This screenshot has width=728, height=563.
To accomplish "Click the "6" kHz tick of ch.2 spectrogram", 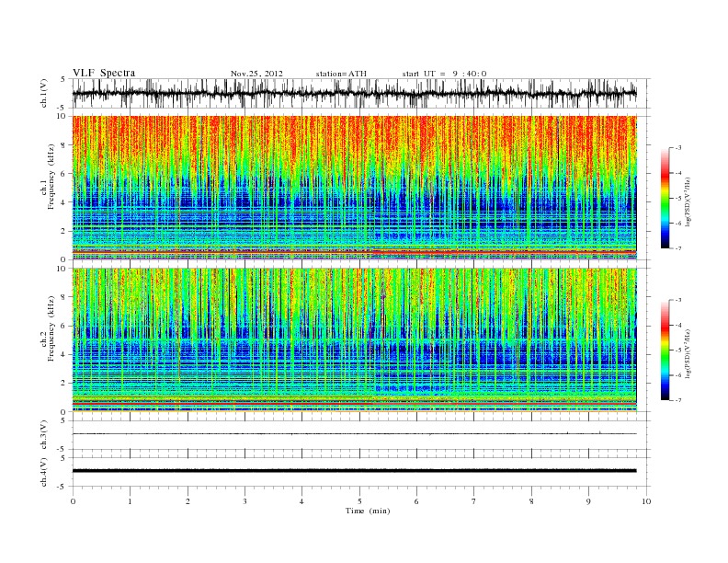I will (64, 326).
